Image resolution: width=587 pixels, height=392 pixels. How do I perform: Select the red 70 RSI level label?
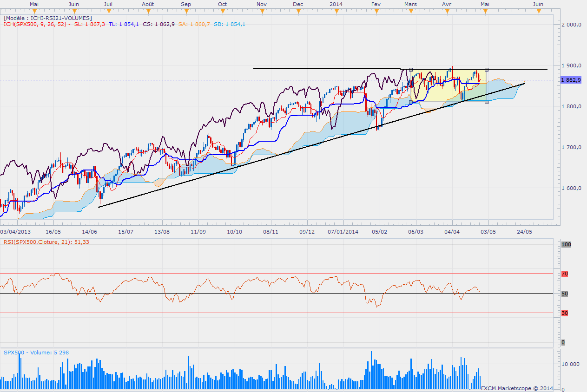[x=565, y=274]
